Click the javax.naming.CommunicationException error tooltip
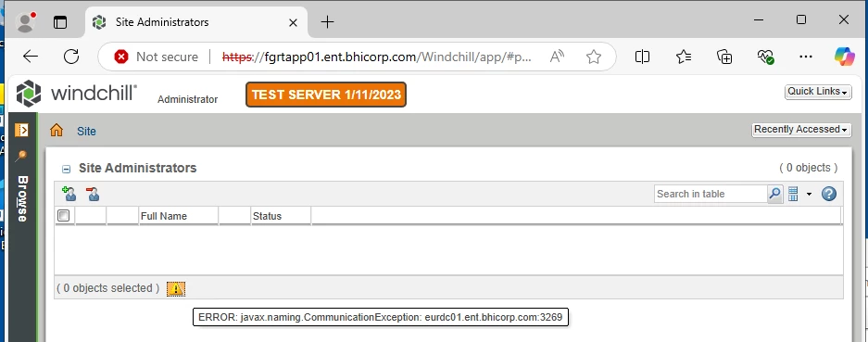Image resolution: width=868 pixels, height=342 pixels. coord(381,318)
